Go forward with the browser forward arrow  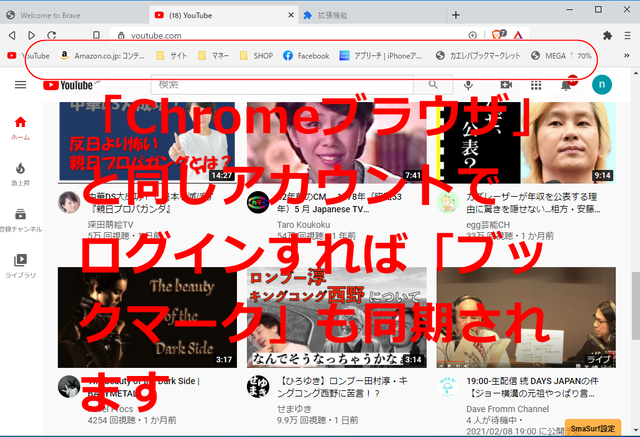click(x=31, y=35)
